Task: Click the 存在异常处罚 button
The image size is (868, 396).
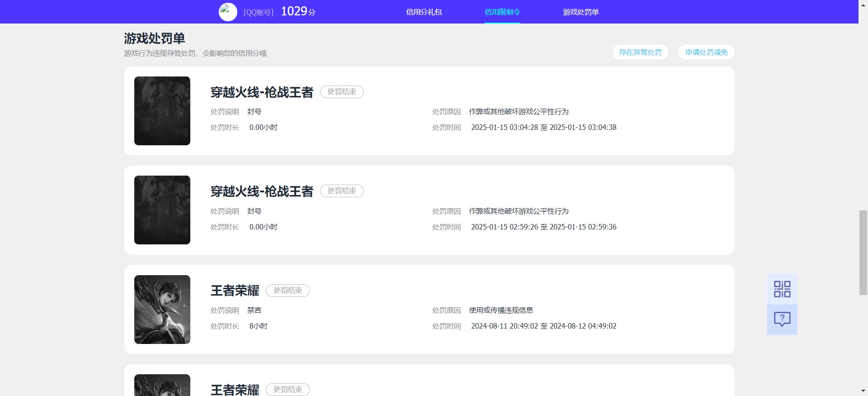Action: pyautogui.click(x=640, y=52)
